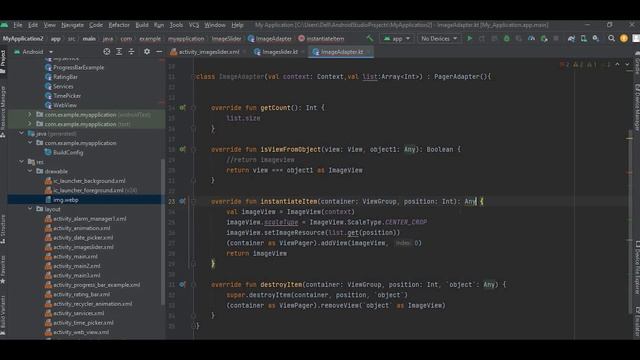Click the Select Opened File target icon
The width and height of the screenshot is (640, 360).
point(107,52)
